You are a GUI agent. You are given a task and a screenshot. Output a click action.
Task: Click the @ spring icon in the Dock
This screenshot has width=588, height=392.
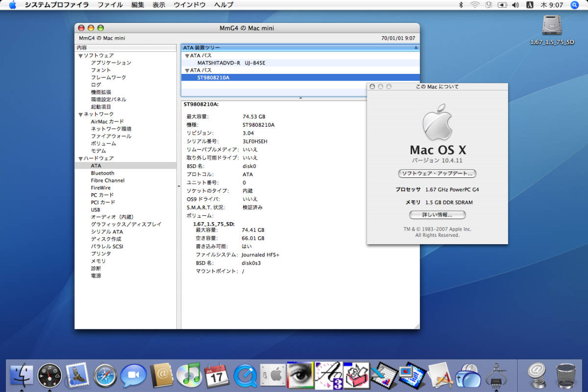coord(537,376)
